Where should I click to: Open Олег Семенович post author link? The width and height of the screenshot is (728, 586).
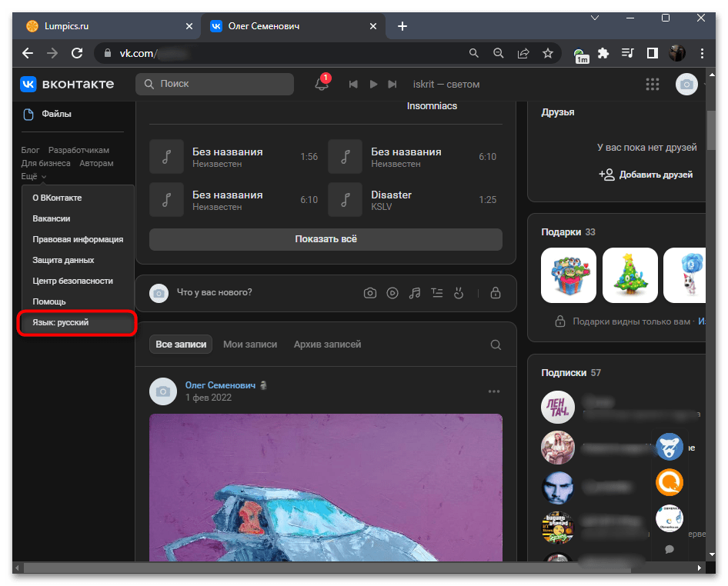[220, 385]
